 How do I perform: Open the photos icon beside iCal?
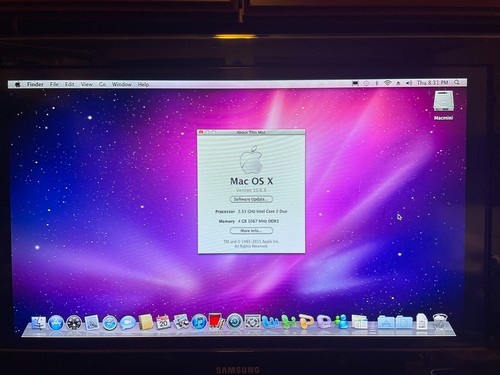tap(181, 322)
